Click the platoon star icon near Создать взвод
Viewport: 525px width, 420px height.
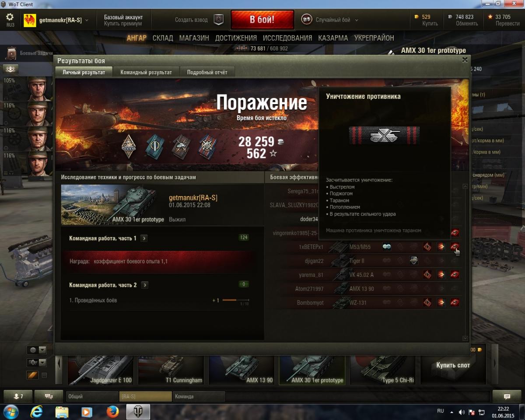(218, 20)
